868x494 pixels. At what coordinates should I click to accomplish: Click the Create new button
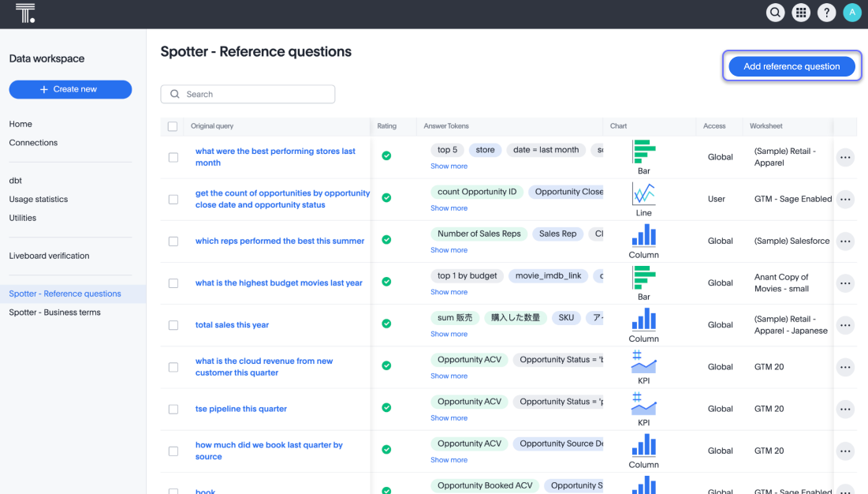[70, 90]
